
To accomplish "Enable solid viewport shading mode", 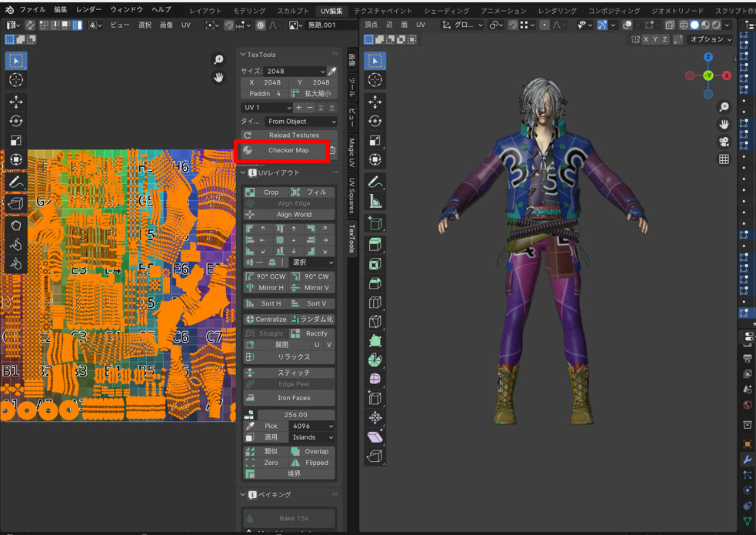I will click(x=694, y=25).
